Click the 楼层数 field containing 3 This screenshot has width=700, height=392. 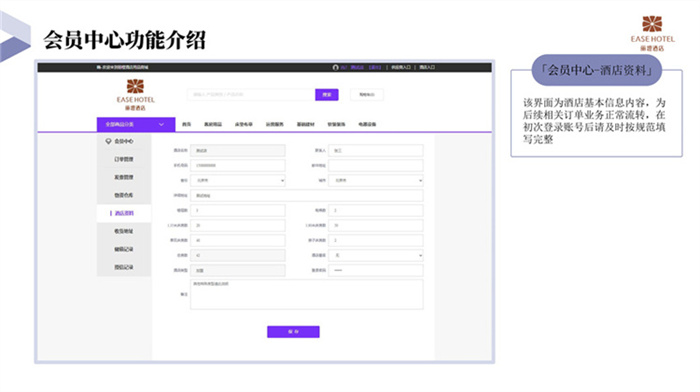tap(238, 210)
